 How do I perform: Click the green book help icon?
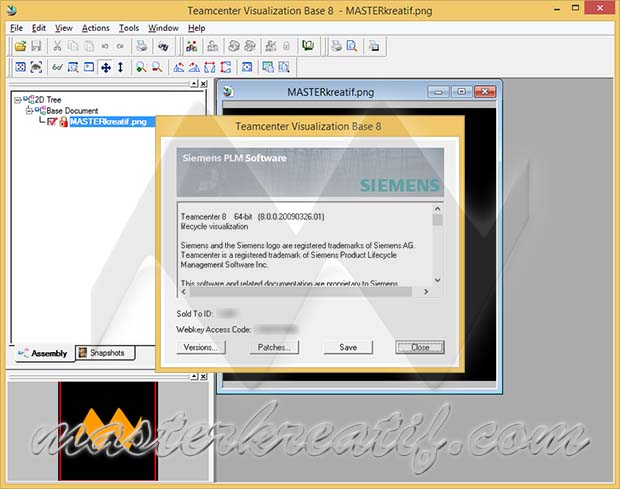pos(308,46)
